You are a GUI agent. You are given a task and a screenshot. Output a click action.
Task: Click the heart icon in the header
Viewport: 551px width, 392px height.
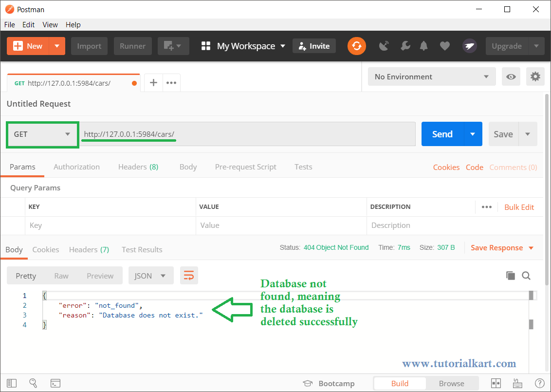(x=444, y=46)
